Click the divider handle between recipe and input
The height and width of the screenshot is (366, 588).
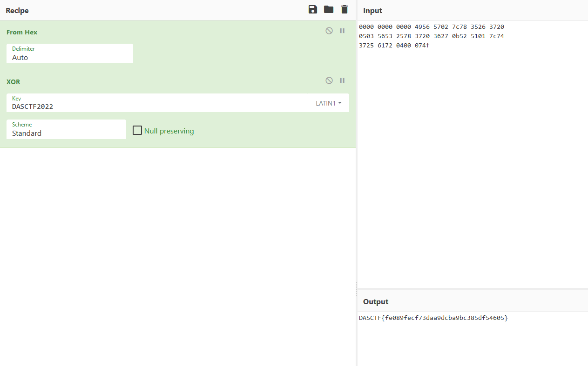coord(357,288)
